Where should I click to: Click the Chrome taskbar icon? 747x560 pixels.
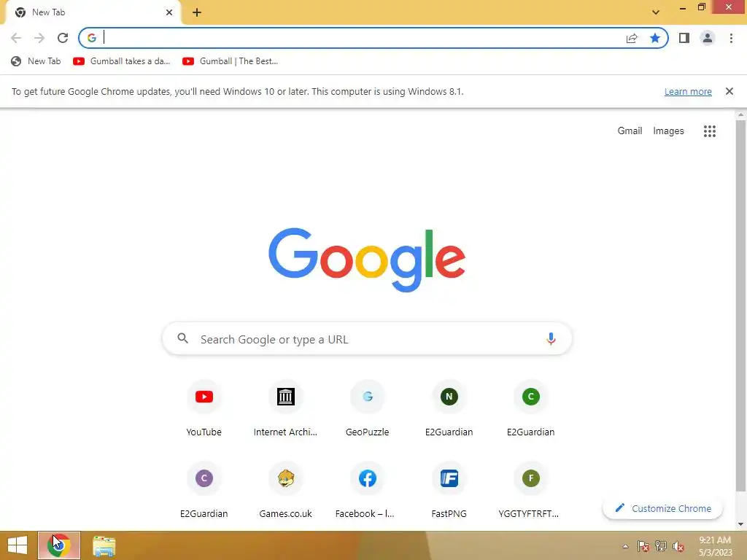pyautogui.click(x=59, y=545)
